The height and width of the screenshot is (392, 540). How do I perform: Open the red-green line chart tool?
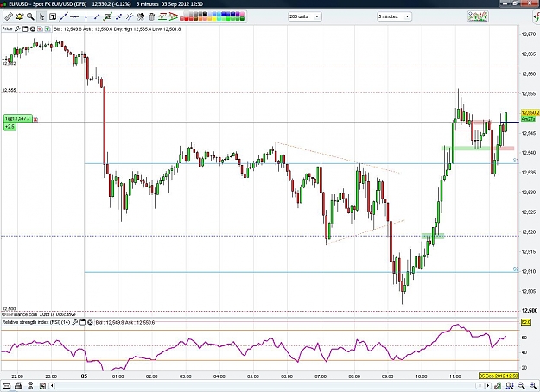(x=162, y=16)
